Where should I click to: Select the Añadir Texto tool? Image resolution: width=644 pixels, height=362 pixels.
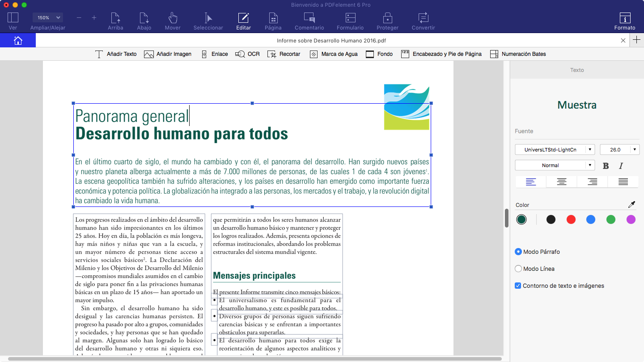pos(115,54)
